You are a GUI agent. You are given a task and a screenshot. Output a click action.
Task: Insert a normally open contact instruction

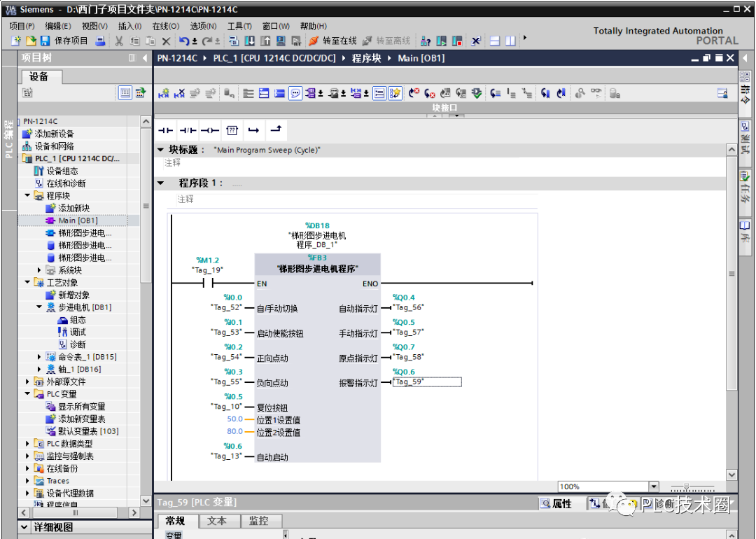tap(165, 130)
